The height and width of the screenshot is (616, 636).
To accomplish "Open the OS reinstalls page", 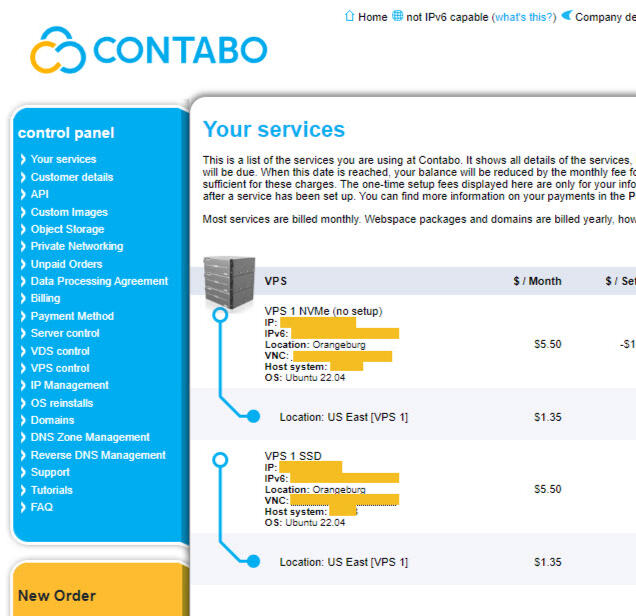I will coord(62,403).
